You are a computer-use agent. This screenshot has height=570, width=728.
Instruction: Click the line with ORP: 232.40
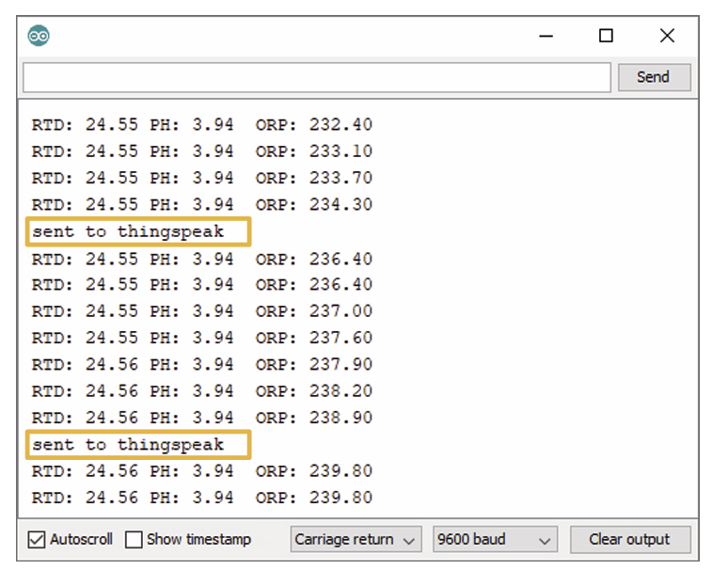202,125
